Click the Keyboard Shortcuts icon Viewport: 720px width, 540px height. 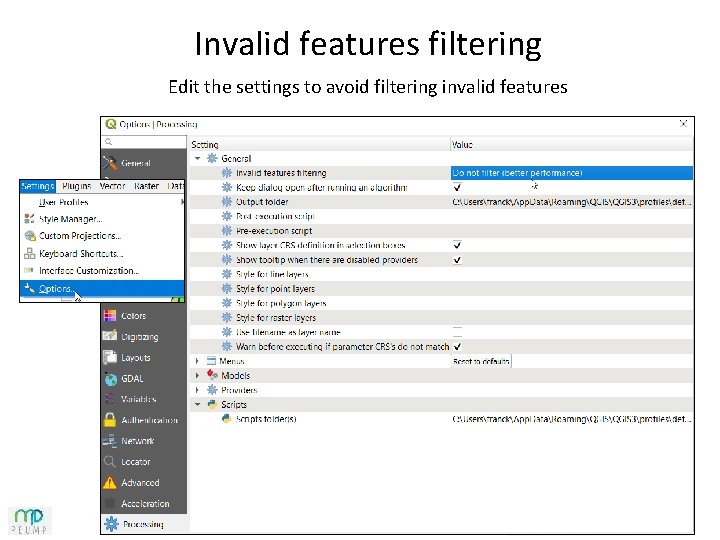click(29, 253)
